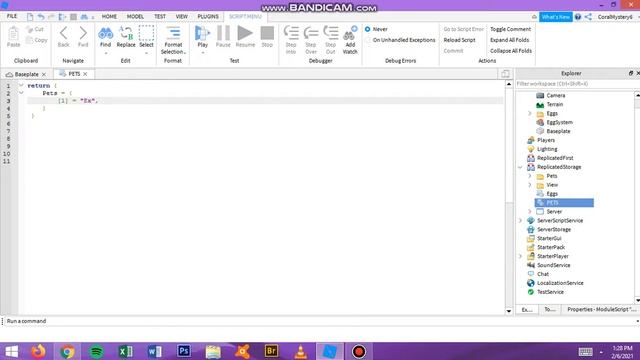The height and width of the screenshot is (360, 640).
Task: Click the editor scrollbar down arrow
Action: (509, 311)
